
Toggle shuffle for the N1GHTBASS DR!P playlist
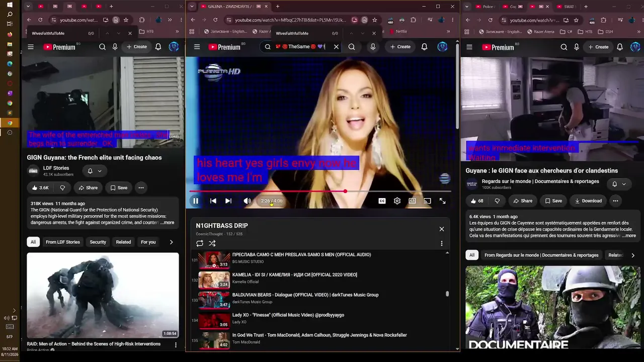(x=212, y=243)
